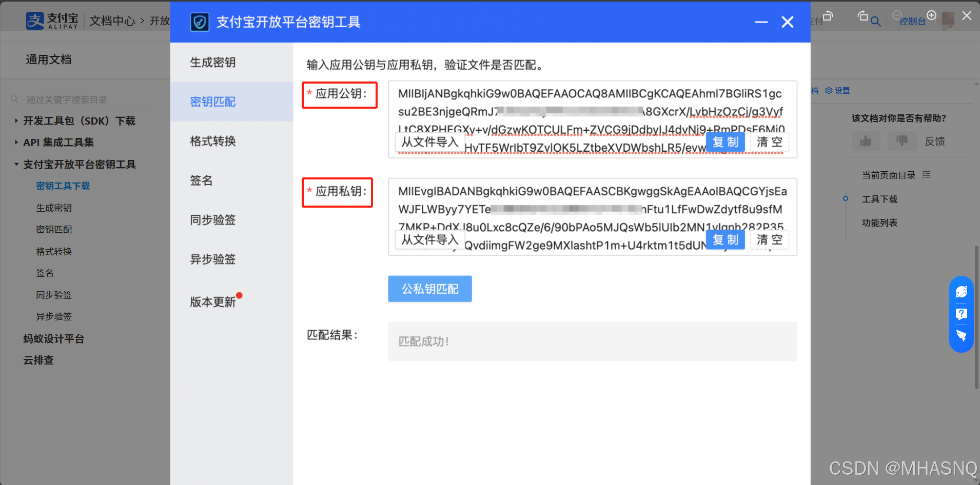Open the 异步验签 tab in the dialog
The image size is (980, 485).
pyautogui.click(x=231, y=259)
